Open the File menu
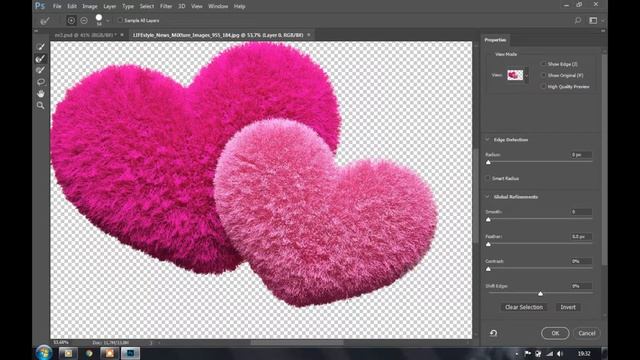 tap(57, 6)
